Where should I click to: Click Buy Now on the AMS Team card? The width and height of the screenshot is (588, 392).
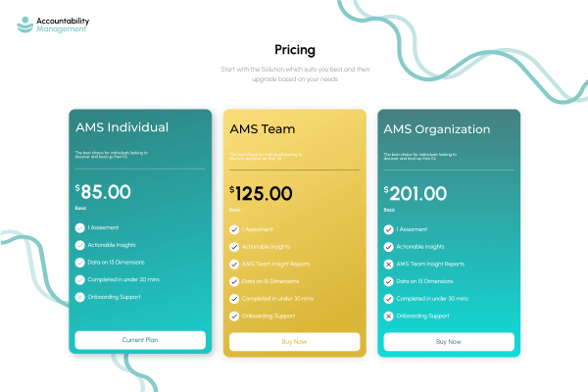tap(294, 341)
